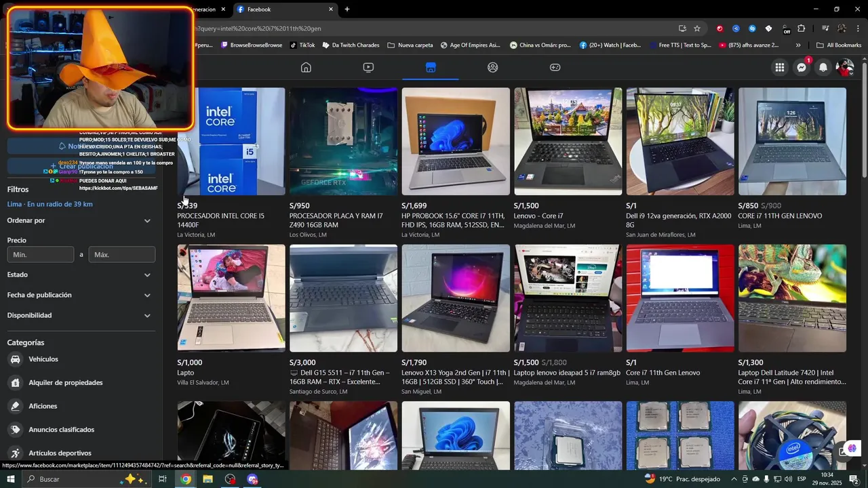Open the Chrome profile avatar
The height and width of the screenshot is (488, 868).
pyautogui.click(x=842, y=28)
